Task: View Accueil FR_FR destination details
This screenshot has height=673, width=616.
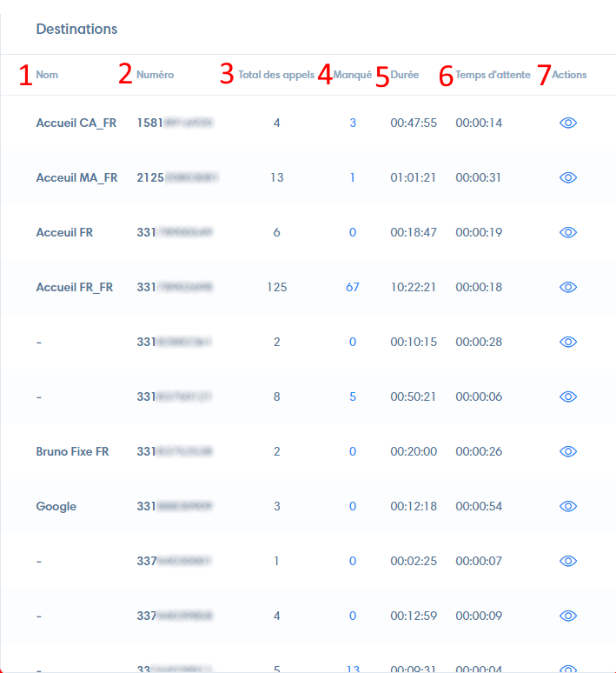Action: (x=568, y=287)
